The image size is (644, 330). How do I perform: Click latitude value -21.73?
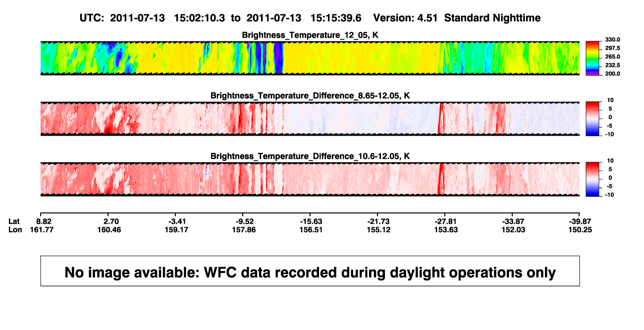click(379, 221)
